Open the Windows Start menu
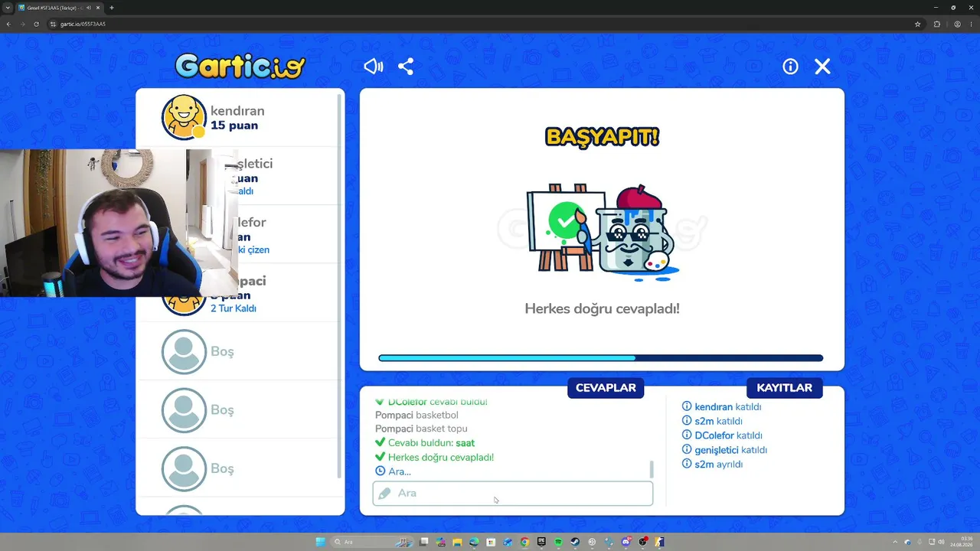980x551 pixels. click(x=321, y=542)
